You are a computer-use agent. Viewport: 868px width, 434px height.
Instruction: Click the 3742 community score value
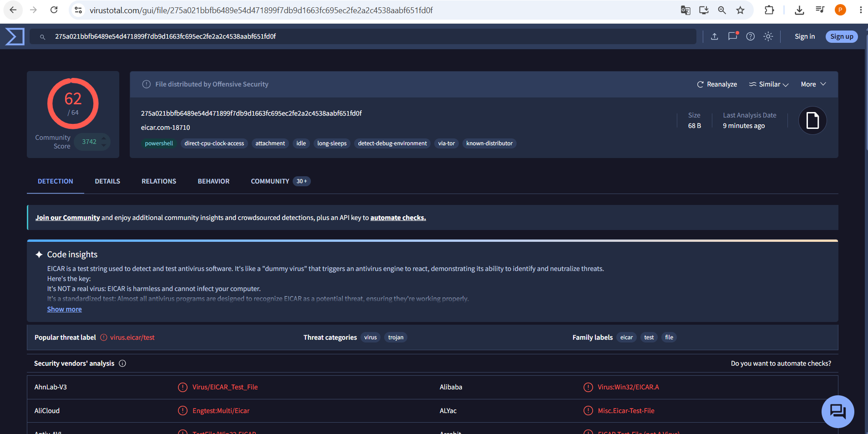[89, 142]
